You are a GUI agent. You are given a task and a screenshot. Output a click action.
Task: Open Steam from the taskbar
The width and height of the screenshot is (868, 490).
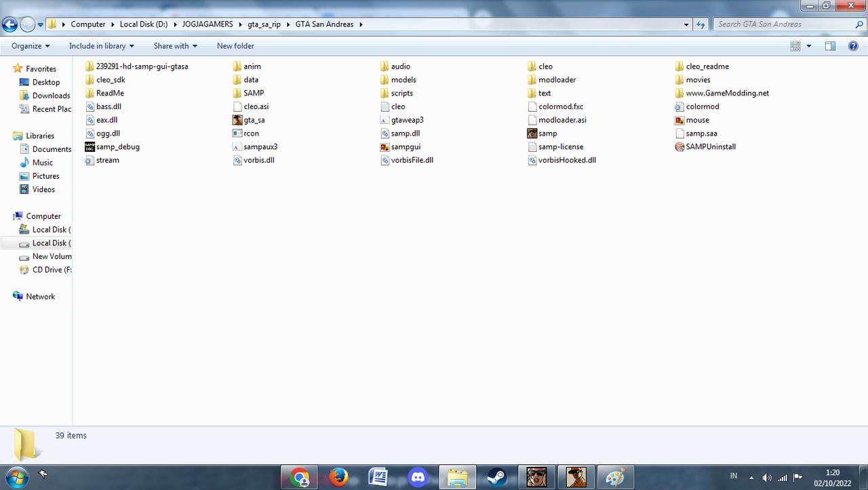click(x=496, y=477)
